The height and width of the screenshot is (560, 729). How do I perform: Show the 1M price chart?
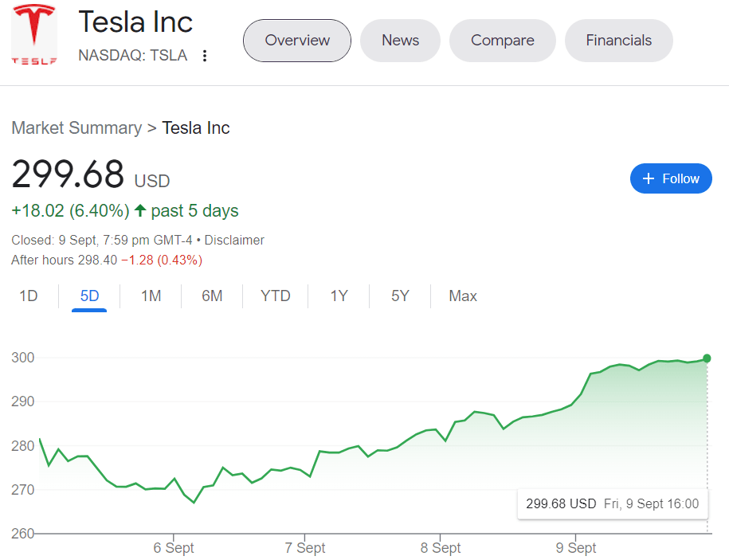(151, 296)
